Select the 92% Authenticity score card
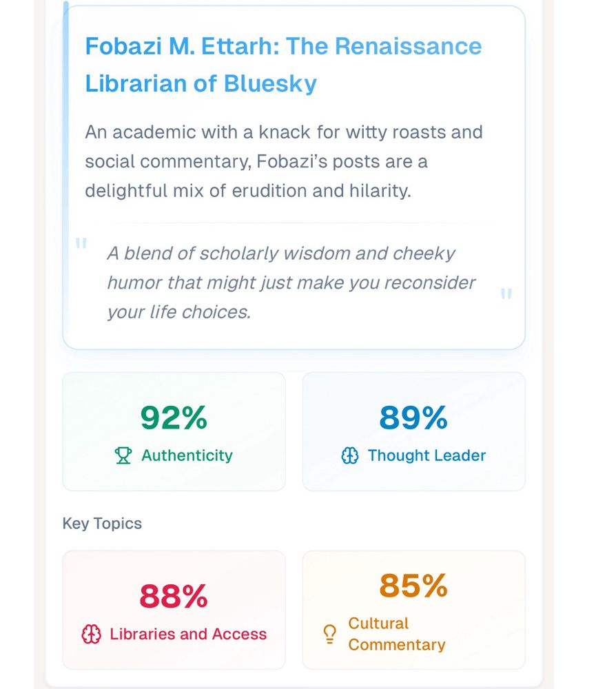616x689 pixels. click(x=173, y=430)
